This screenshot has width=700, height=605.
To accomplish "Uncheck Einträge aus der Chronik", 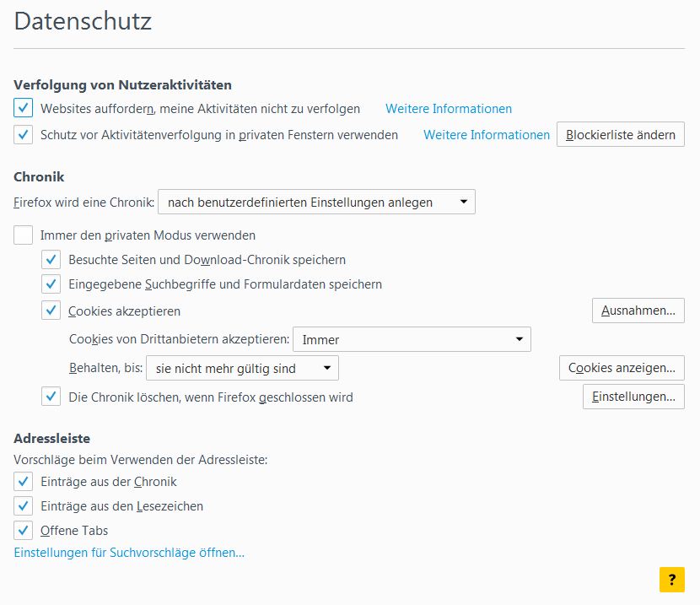I will [24, 482].
